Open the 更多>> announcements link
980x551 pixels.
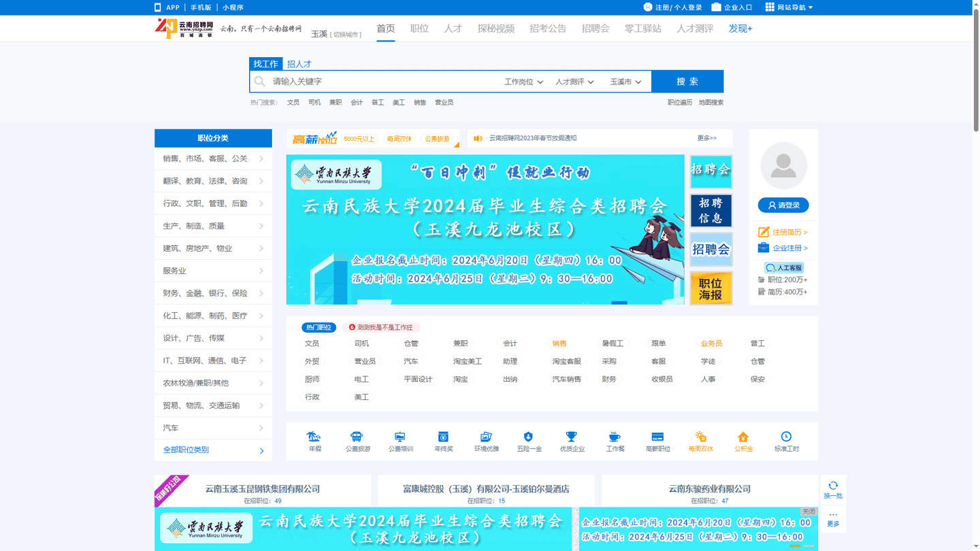coord(707,138)
